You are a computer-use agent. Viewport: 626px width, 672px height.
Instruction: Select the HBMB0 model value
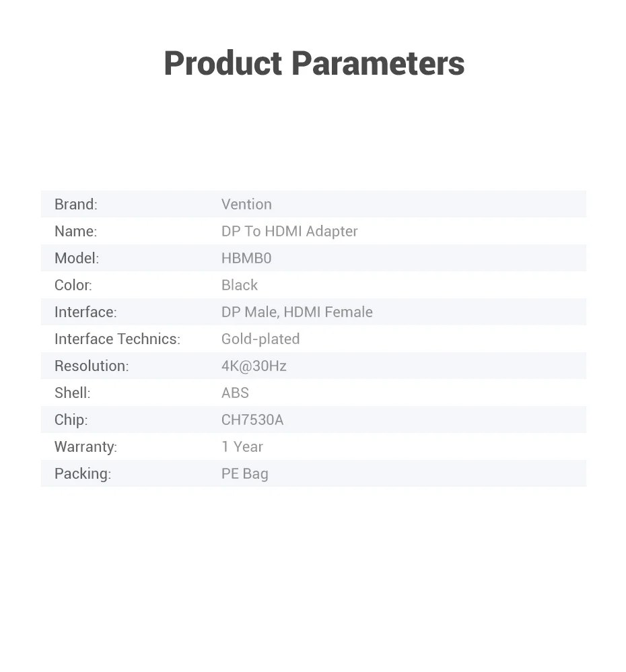[246, 258]
